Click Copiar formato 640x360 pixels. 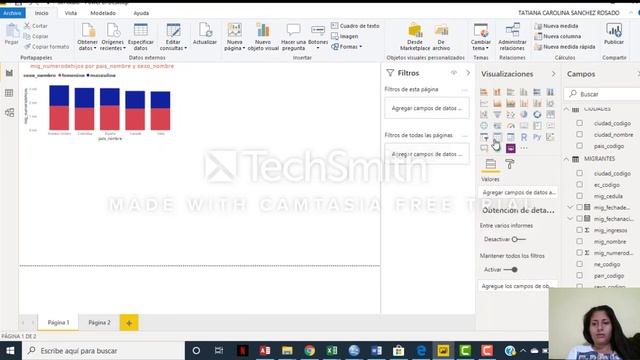[x=47, y=47]
